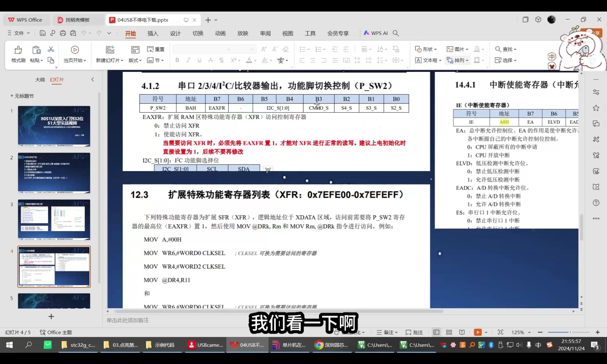Click the 重置 reset button
The image size is (607, 364).
point(156,49)
